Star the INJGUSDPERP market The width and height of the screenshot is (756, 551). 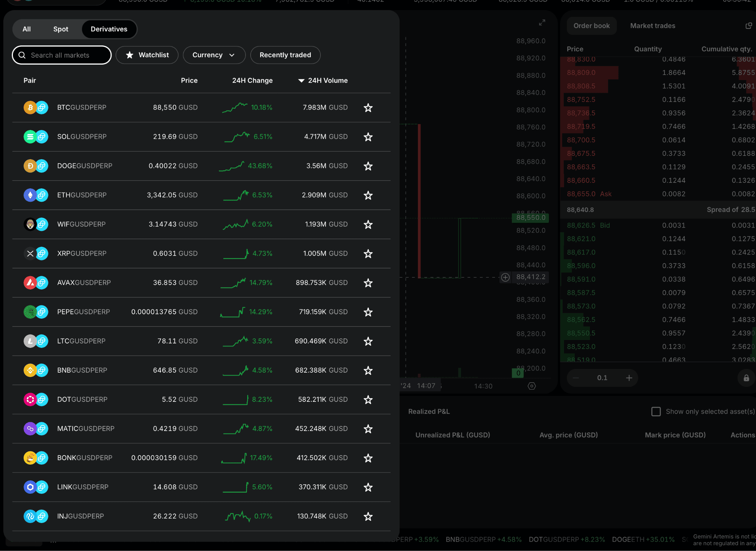click(368, 516)
